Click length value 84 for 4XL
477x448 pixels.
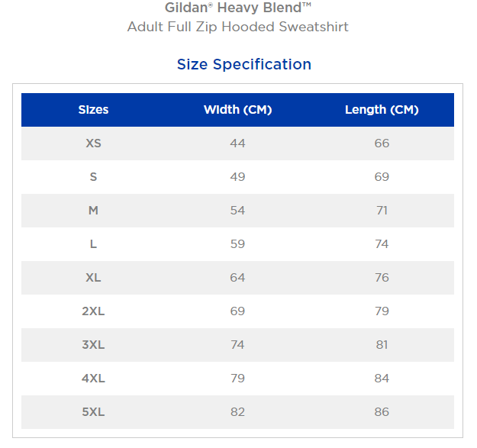pyautogui.click(x=382, y=379)
